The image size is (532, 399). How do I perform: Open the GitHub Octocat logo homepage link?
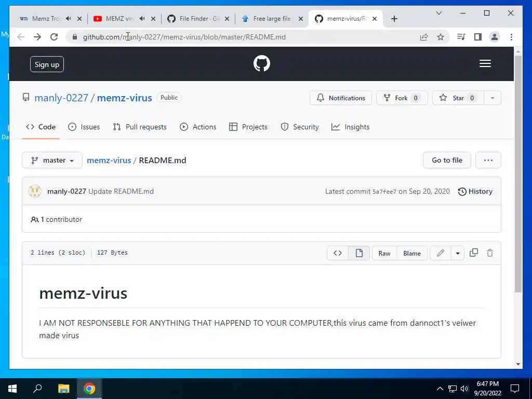pos(262,63)
